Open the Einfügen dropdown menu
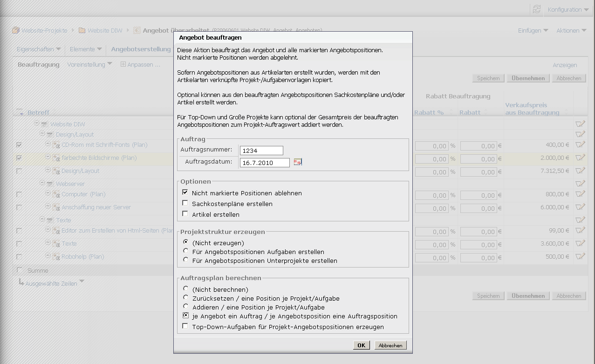Image resolution: width=595 pixels, height=364 pixels. 533,31
